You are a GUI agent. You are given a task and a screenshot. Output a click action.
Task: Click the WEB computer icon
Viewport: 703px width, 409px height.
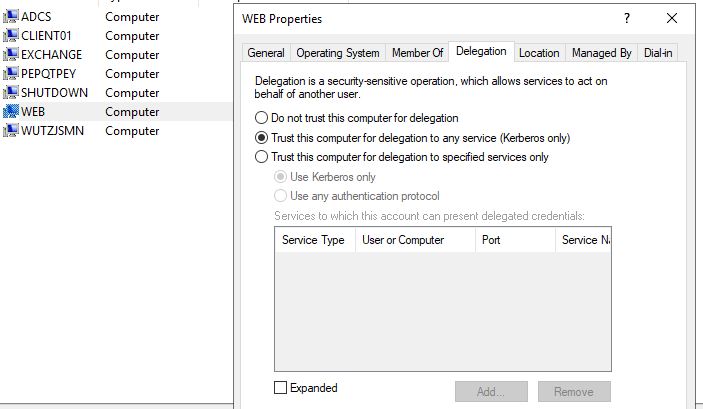(11, 112)
